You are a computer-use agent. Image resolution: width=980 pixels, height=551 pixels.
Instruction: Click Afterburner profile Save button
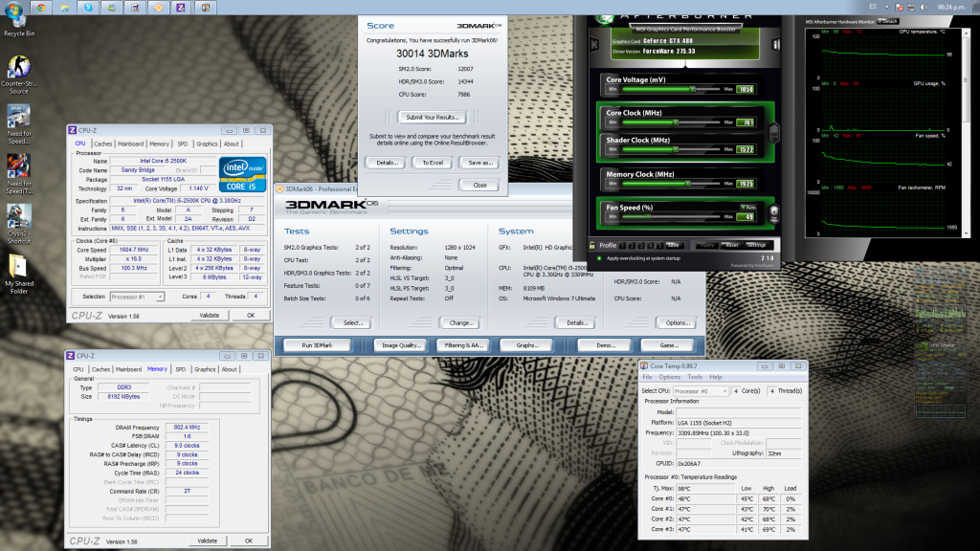coord(673,245)
